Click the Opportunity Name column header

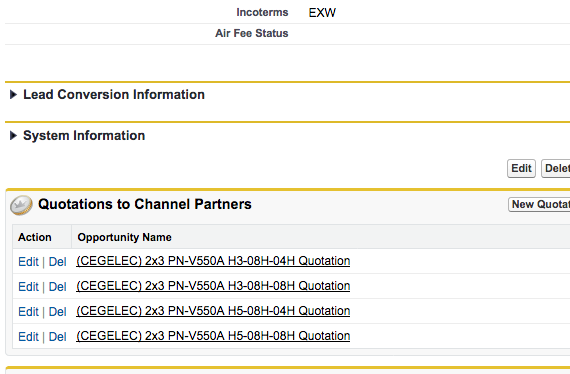124,237
